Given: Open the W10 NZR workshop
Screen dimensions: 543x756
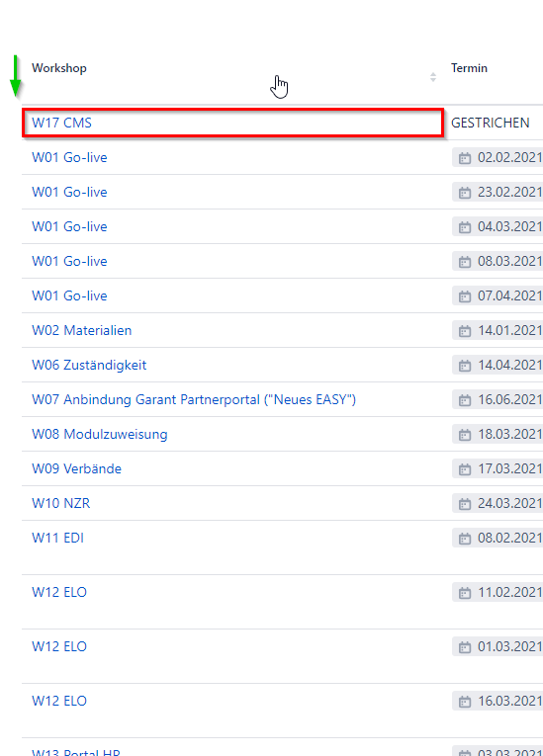Looking at the screenshot, I should click(x=60, y=503).
